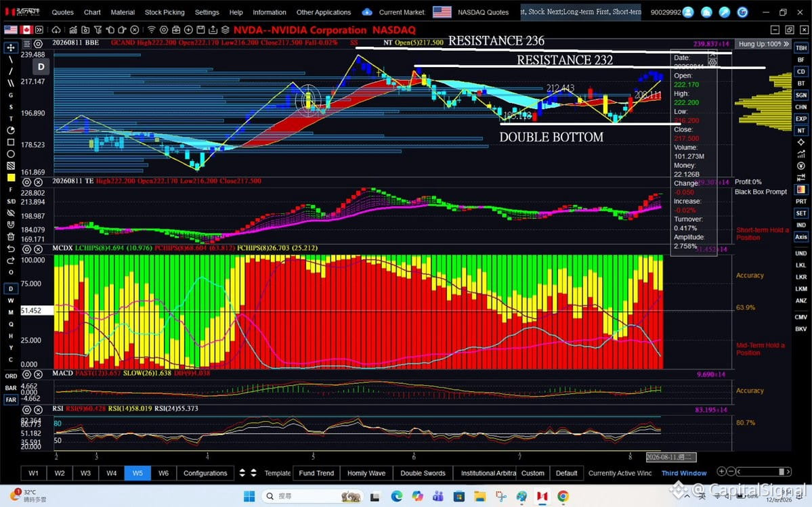The image size is (812, 507).
Task: Toggle FAR mode in left toolbar
Action: (11, 399)
